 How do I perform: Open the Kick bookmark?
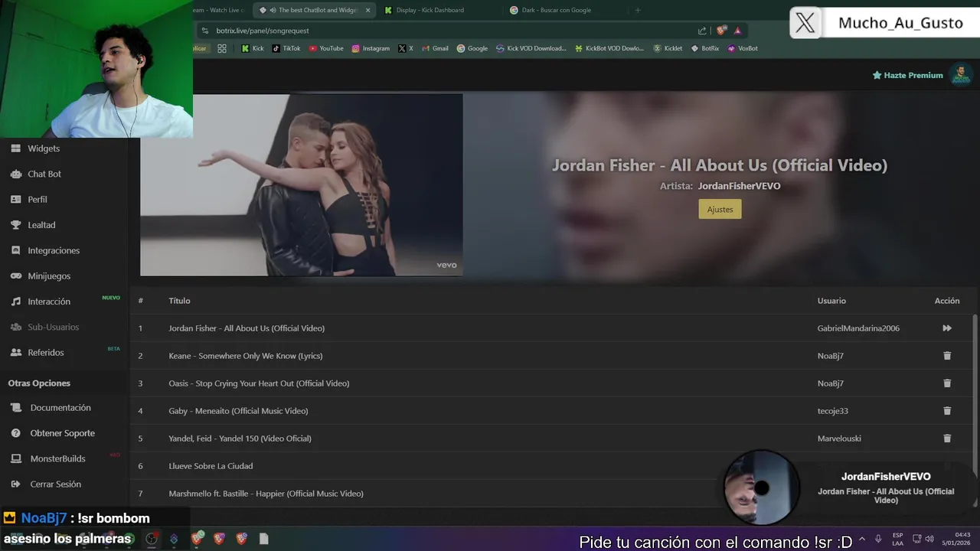pos(252,48)
